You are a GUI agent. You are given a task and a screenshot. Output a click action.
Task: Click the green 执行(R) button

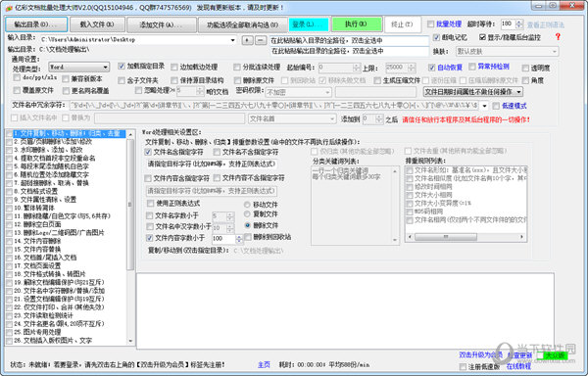tap(357, 24)
